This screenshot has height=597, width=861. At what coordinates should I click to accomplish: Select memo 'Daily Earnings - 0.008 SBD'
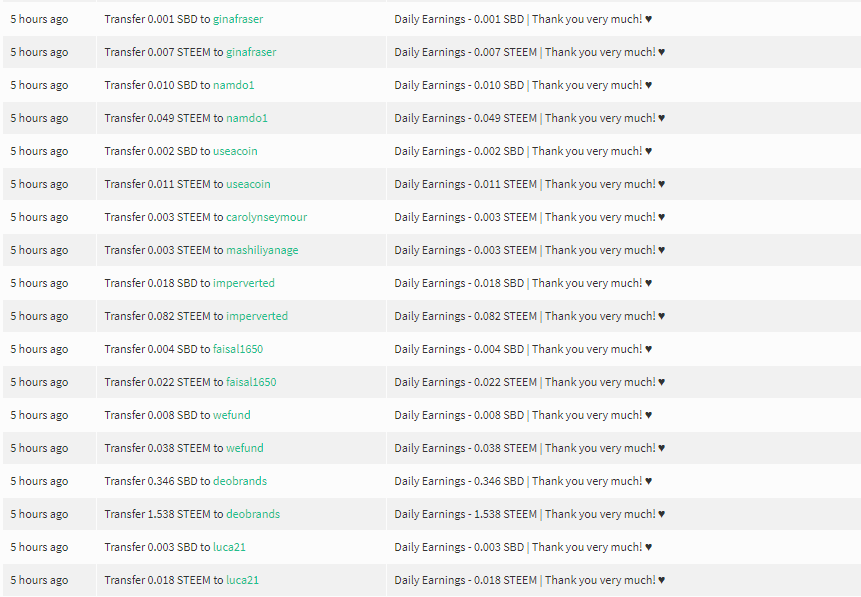click(x=459, y=415)
